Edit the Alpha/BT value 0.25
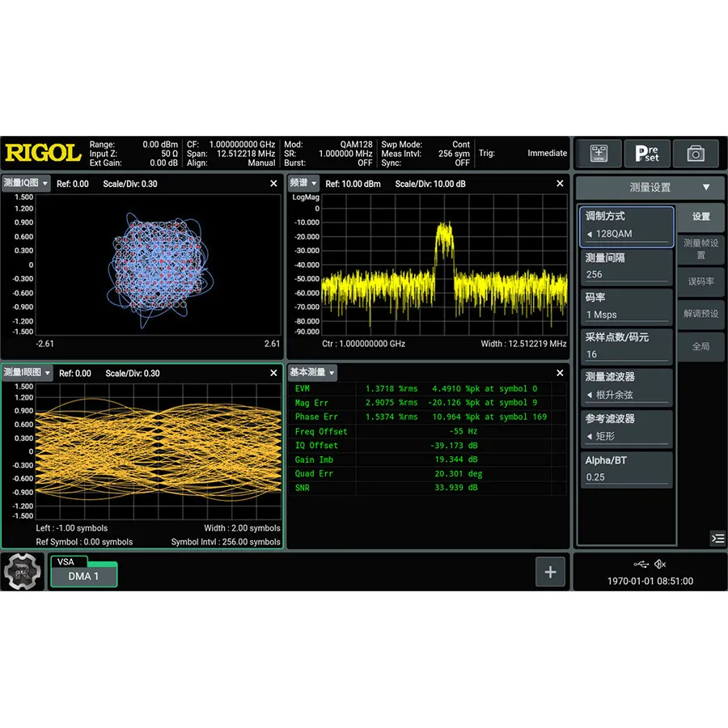The height and width of the screenshot is (728, 728). pyautogui.click(x=625, y=476)
